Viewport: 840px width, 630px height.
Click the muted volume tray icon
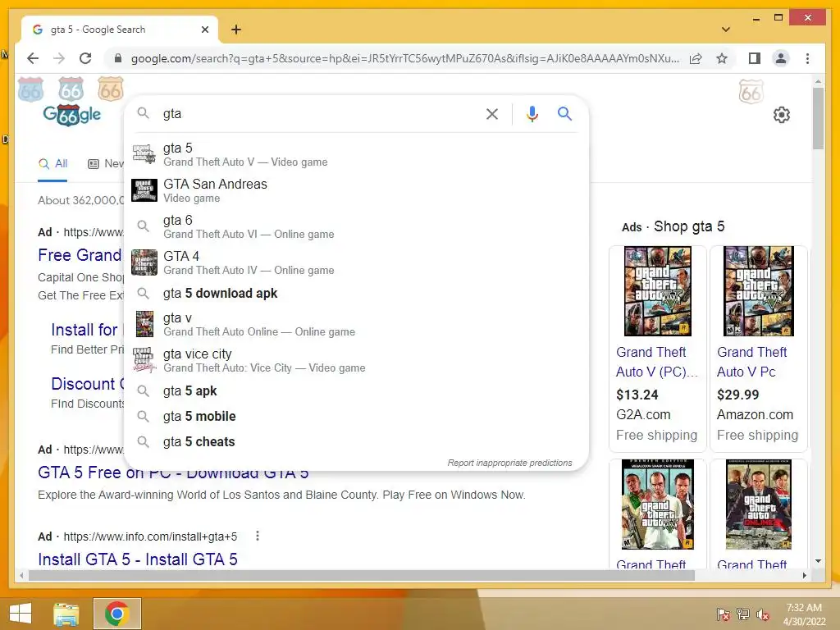tap(763, 614)
